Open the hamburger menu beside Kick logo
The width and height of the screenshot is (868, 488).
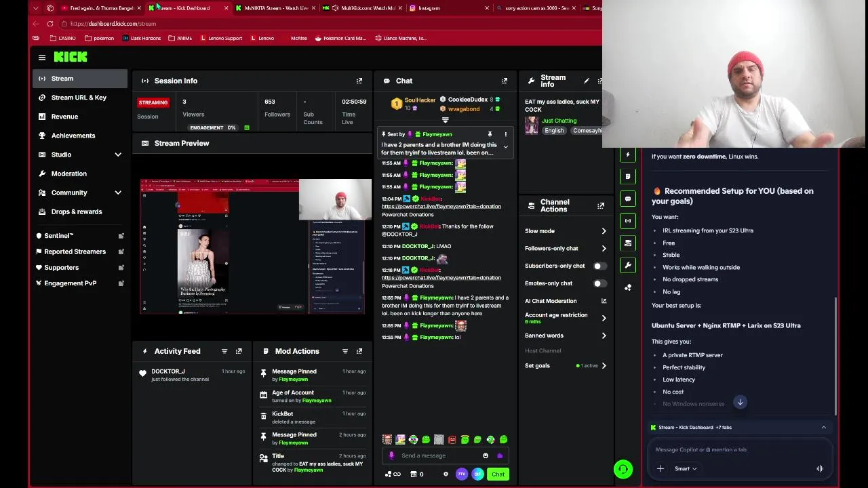click(x=42, y=58)
